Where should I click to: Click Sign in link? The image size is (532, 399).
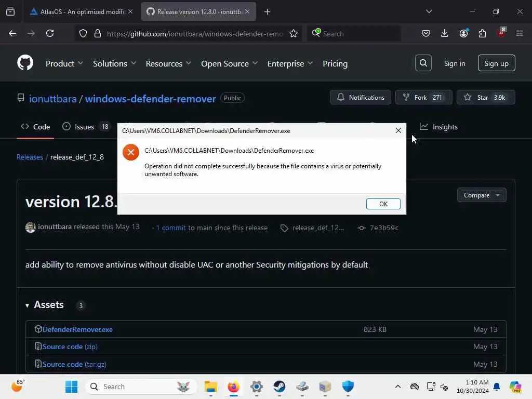tap(454, 63)
